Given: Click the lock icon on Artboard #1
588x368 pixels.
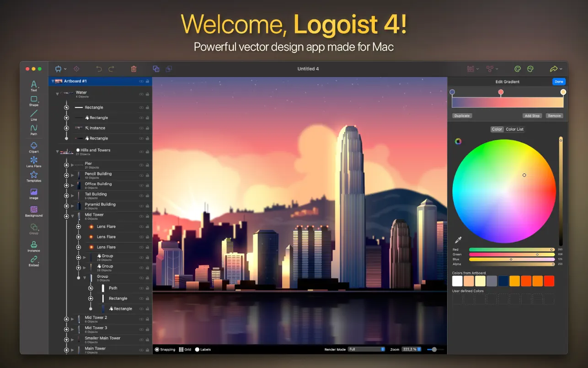Looking at the screenshot, I should tap(147, 81).
